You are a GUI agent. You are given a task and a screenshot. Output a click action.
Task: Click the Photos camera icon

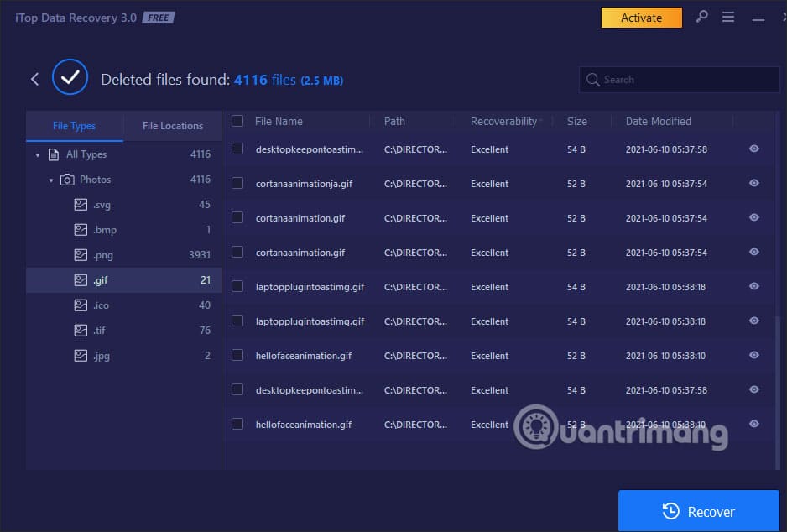pos(67,180)
